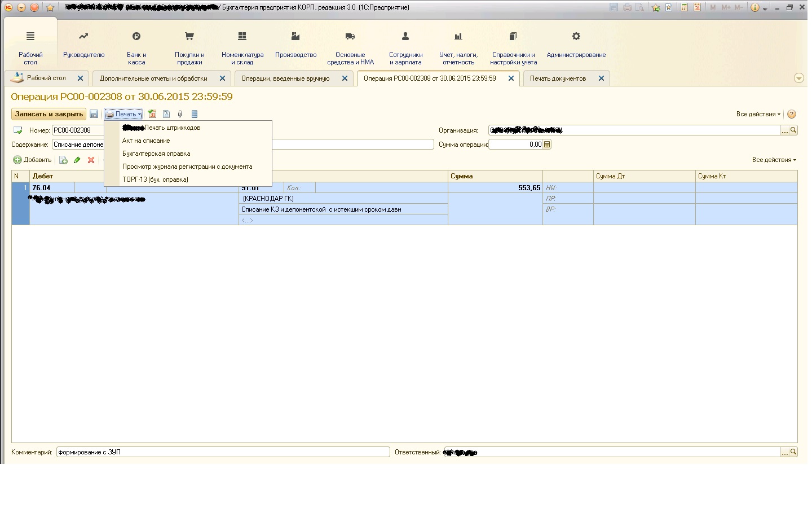
Task: Close the Дополнительные отчеты и обработки tab
Action: click(x=222, y=78)
